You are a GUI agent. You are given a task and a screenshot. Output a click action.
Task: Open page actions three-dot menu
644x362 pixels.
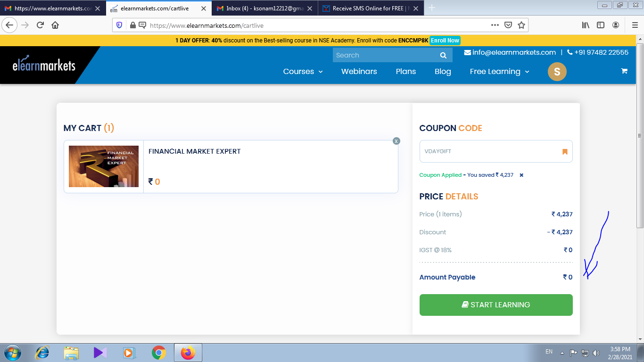[495, 25]
